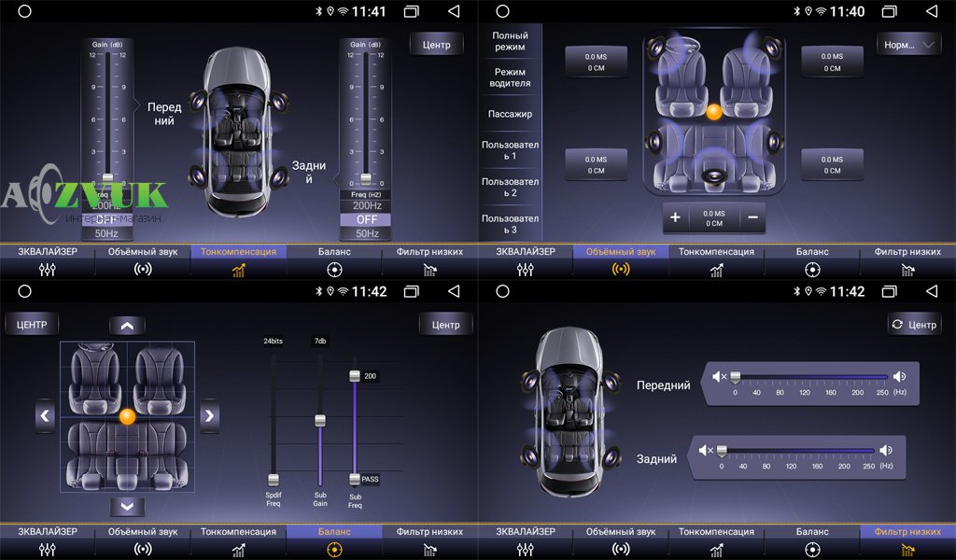Choose OFF in rear Freq list
Viewport: 956px width, 560px height.
click(x=366, y=219)
